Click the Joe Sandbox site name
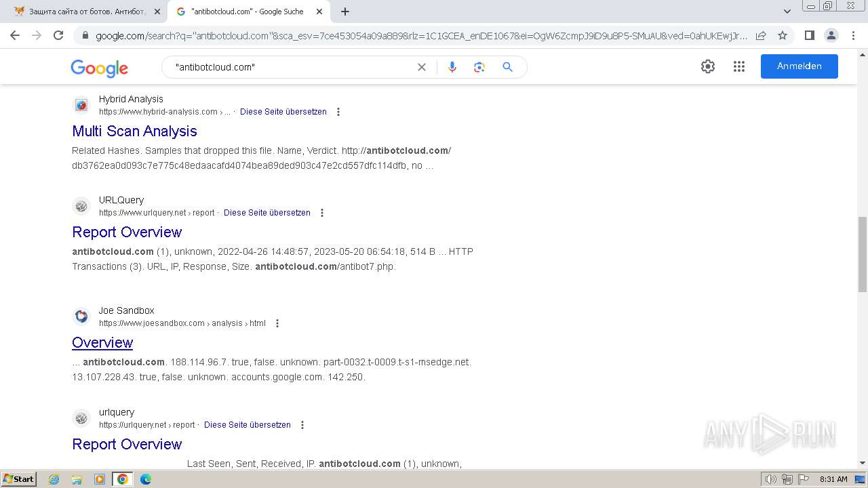 click(x=127, y=310)
